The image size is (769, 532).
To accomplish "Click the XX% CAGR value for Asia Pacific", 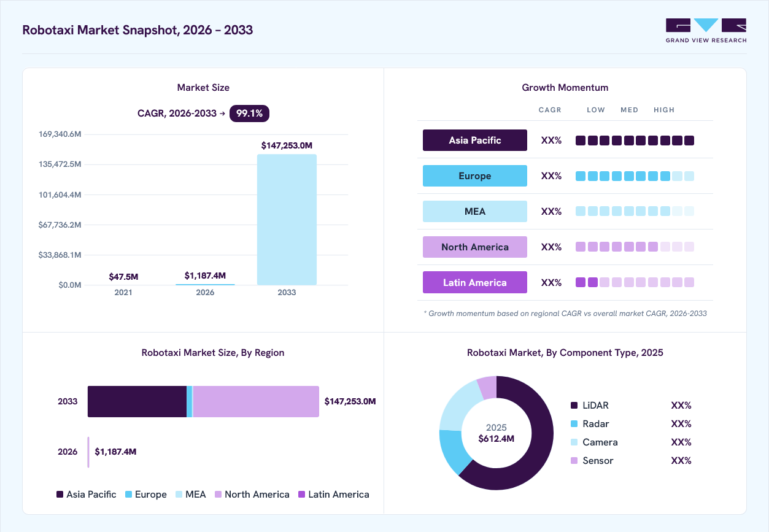I will pos(551,141).
